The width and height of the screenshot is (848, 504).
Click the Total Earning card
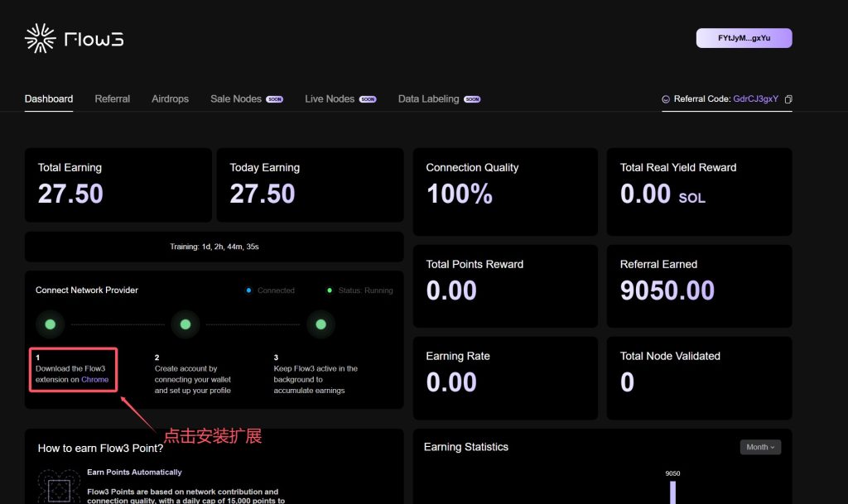click(118, 185)
